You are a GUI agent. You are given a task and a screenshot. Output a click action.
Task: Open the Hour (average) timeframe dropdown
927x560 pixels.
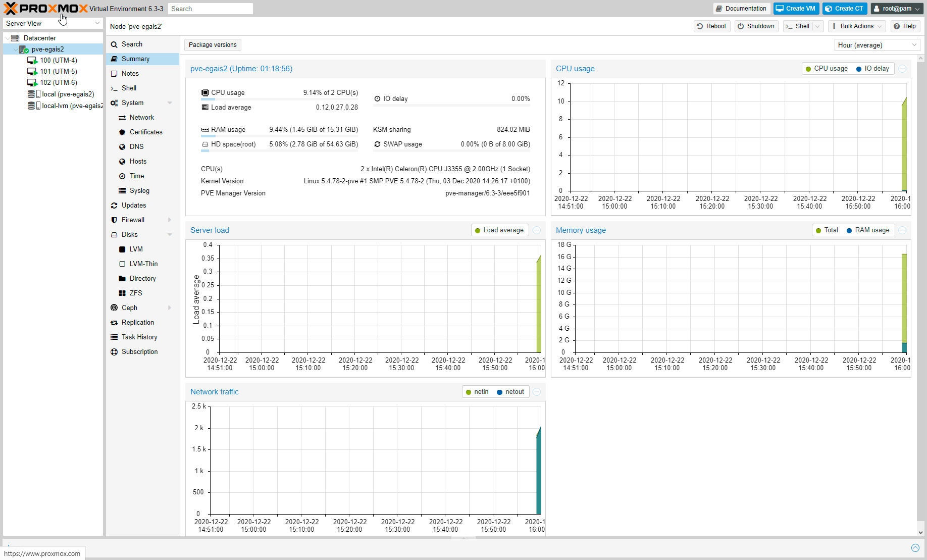[877, 45]
